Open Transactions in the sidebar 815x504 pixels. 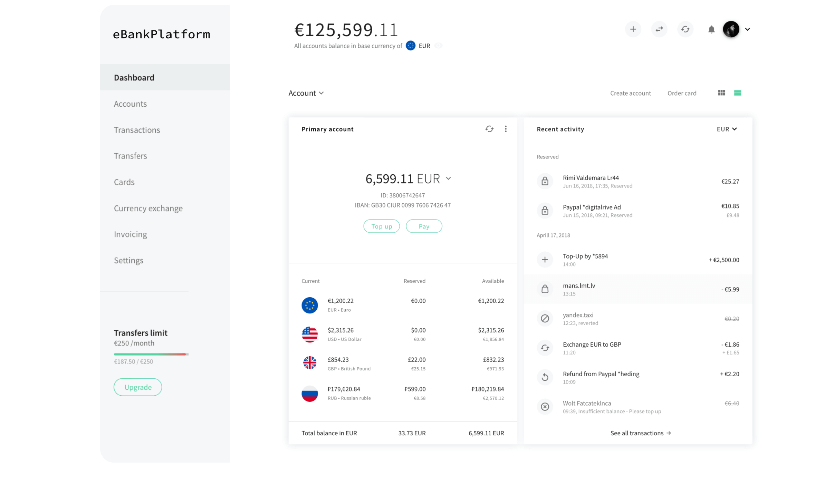[137, 130]
